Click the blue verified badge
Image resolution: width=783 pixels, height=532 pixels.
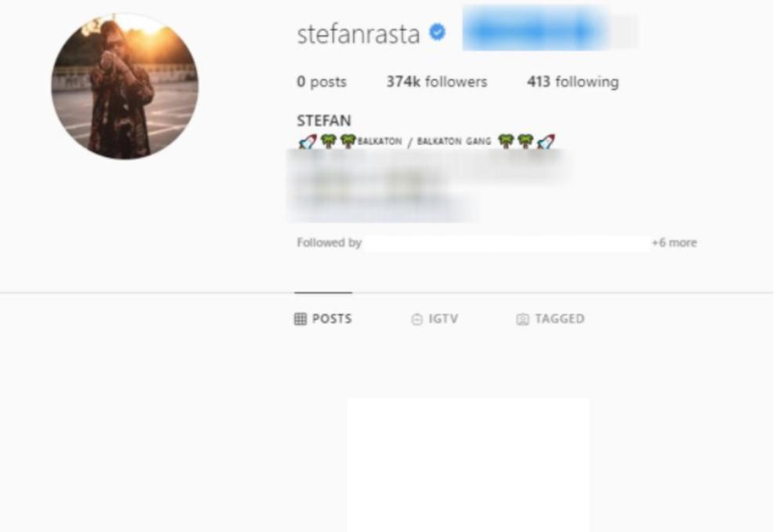(x=438, y=32)
